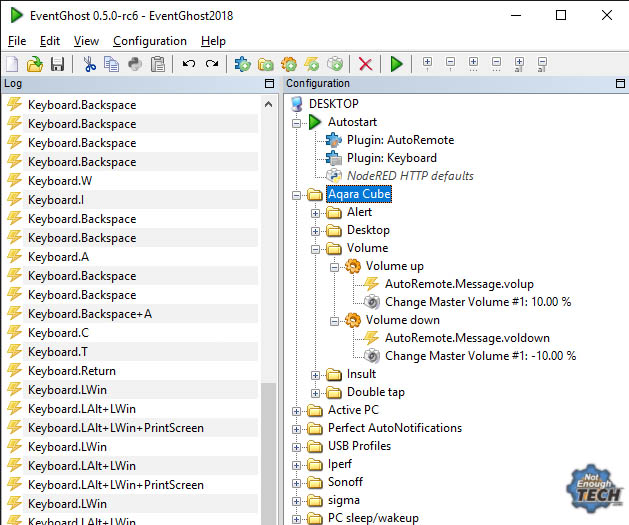Viewport: 629px width, 525px height.
Task: Click the Open file toolbar icon
Action: point(35,64)
